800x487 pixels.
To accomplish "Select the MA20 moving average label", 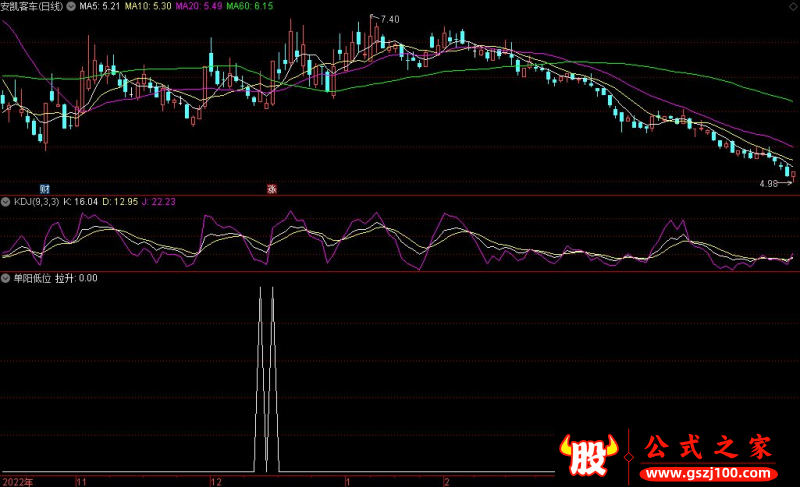I will point(196,6).
